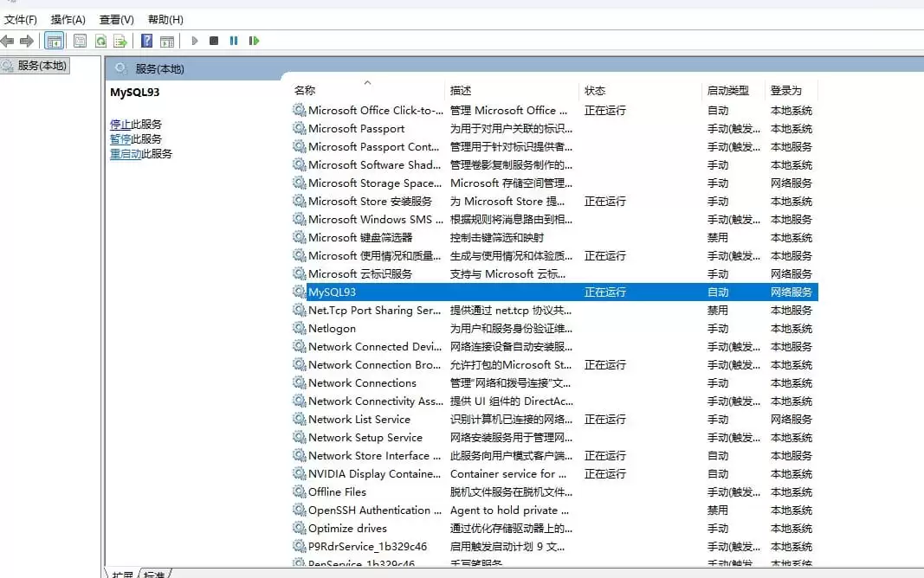The width and height of the screenshot is (924, 578).
Task: Click gear icon of Network Setup Service
Action: pos(300,437)
